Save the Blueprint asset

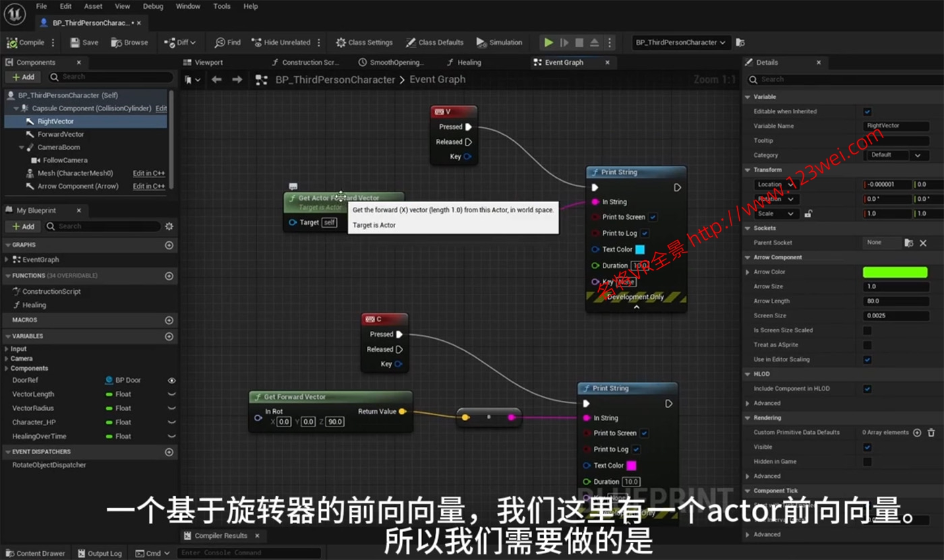83,42
